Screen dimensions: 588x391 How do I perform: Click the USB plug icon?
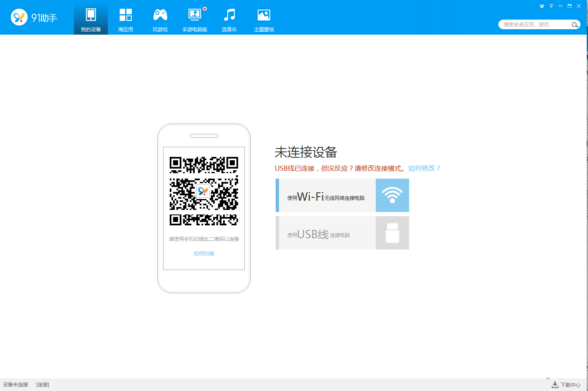tap(392, 233)
